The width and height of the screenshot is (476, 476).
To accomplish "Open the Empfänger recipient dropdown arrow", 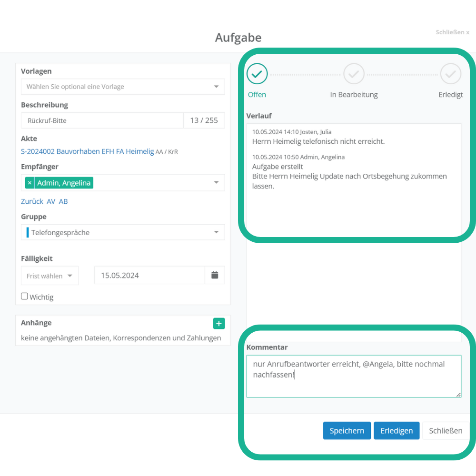I will tap(216, 183).
